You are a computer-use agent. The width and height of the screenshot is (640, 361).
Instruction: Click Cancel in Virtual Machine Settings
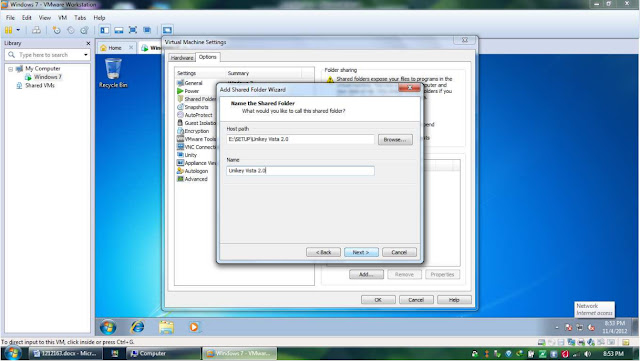[416, 300]
